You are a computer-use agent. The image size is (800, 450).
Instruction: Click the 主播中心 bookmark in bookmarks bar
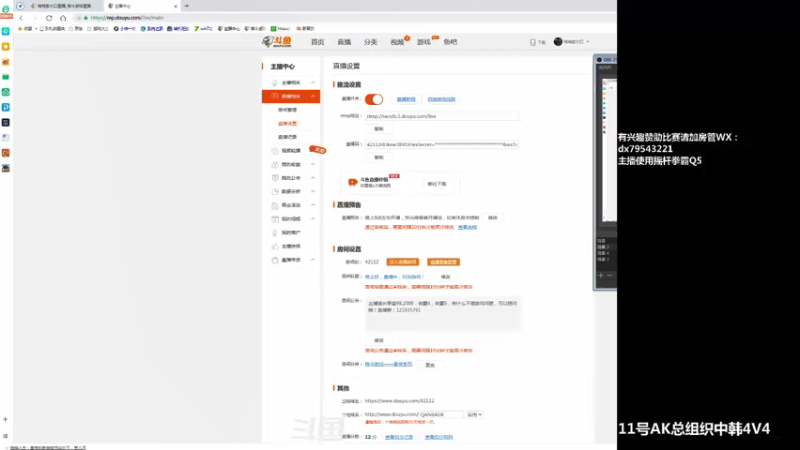point(229,29)
